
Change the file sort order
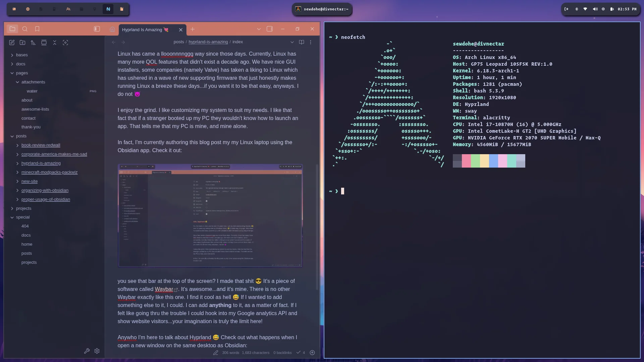point(33,43)
